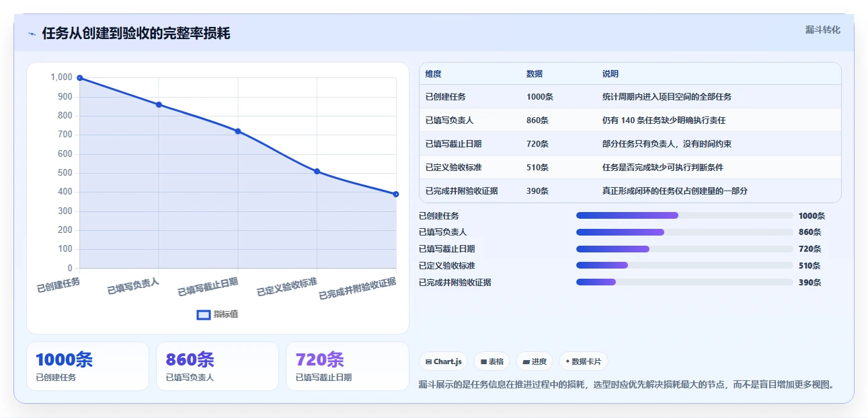868x418 pixels.
Task: Click the 已定义验收标准 progress bar
Action: pos(684,265)
